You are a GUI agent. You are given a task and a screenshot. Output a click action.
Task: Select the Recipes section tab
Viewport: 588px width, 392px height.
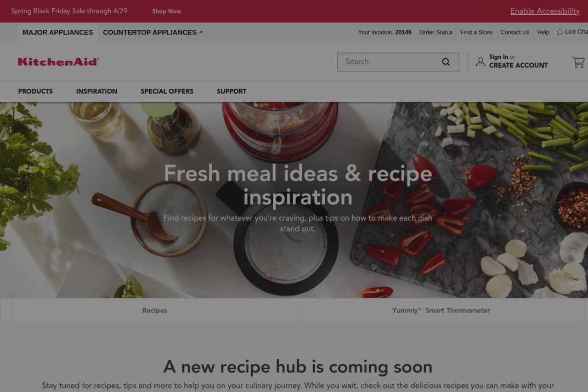(155, 310)
